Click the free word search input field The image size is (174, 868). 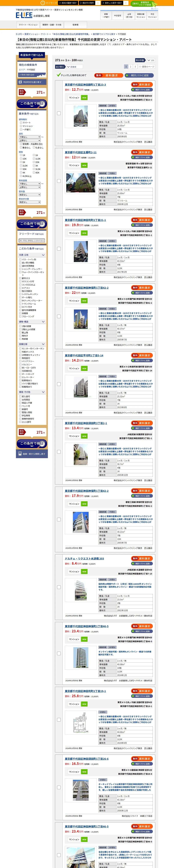[x=32, y=241]
